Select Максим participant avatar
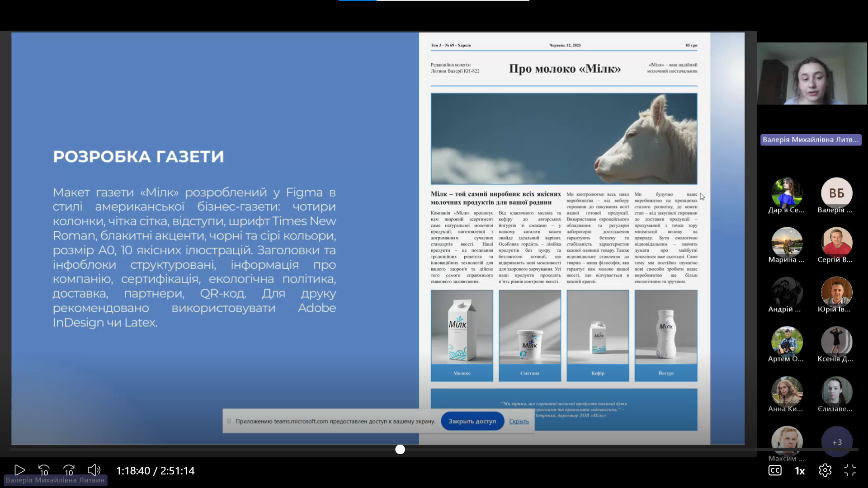Image resolution: width=868 pixels, height=488 pixels. tap(787, 441)
